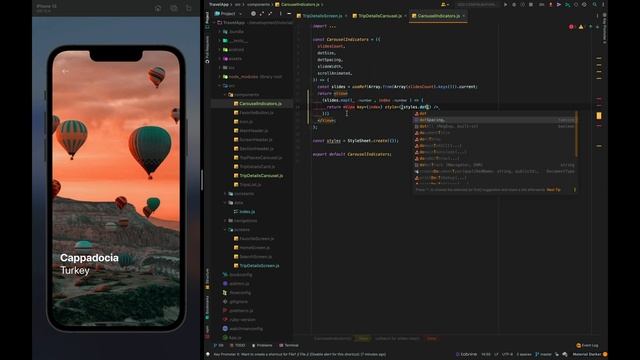640x360 pixels.
Task: Click the back arrow in the phone simulator
Action: click(65, 71)
